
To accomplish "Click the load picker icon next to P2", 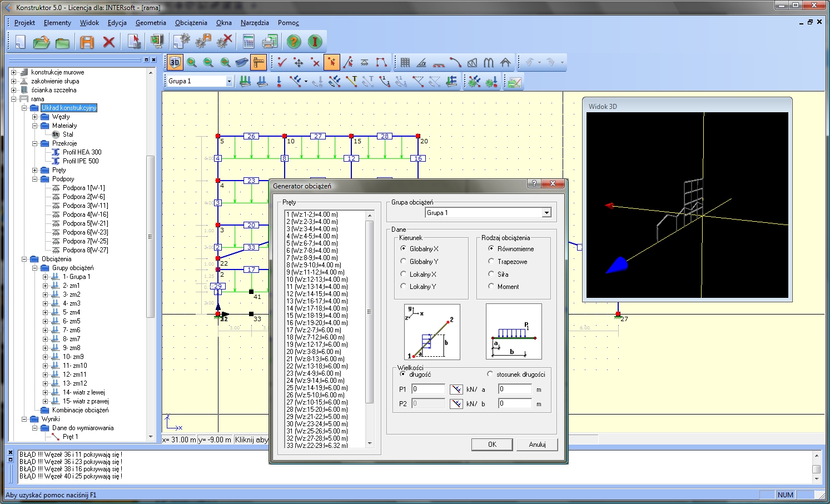I will [x=456, y=403].
